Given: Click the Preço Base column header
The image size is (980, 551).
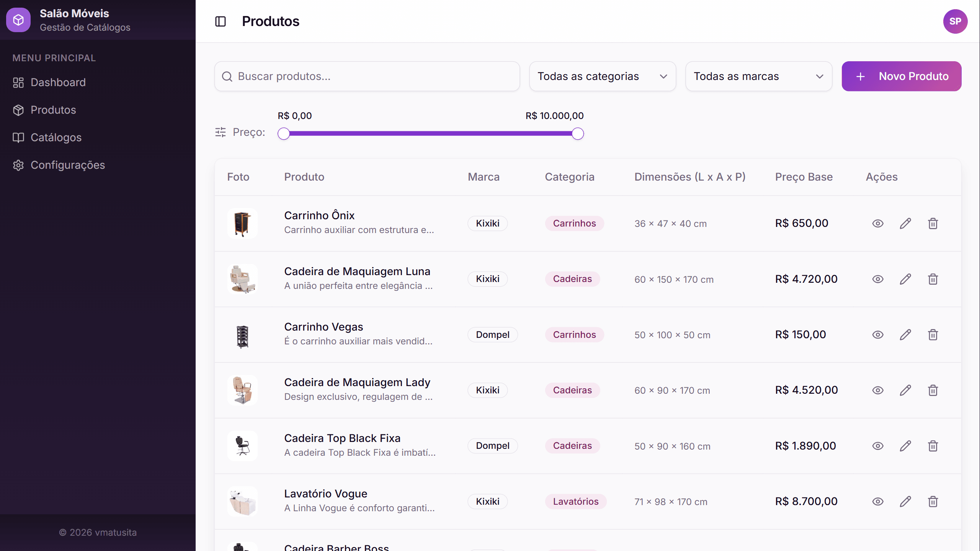Looking at the screenshot, I should pos(804,177).
